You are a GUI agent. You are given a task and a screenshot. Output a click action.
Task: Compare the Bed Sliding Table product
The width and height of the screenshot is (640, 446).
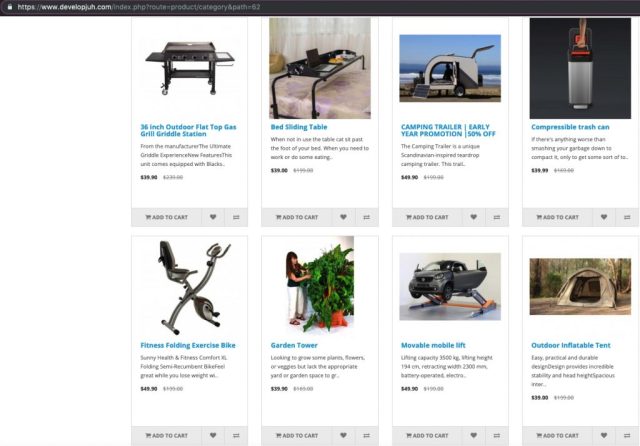pos(367,217)
